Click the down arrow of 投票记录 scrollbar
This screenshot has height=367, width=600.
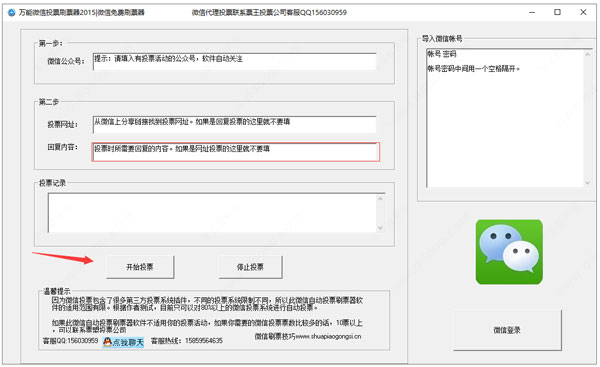[380, 228]
